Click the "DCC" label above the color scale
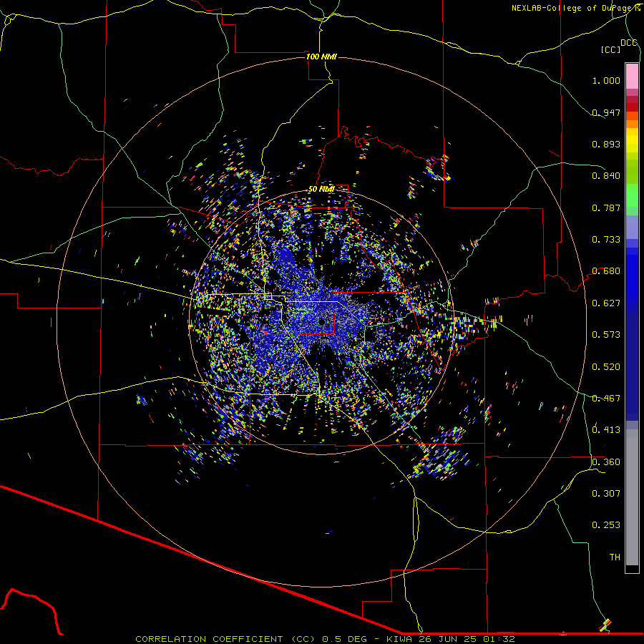The image size is (644, 644). point(628,43)
